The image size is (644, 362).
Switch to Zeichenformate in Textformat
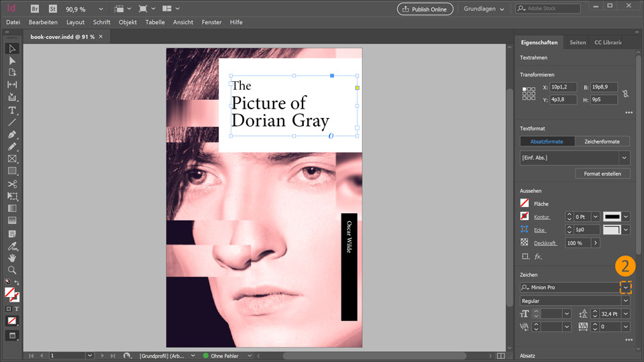pos(602,141)
